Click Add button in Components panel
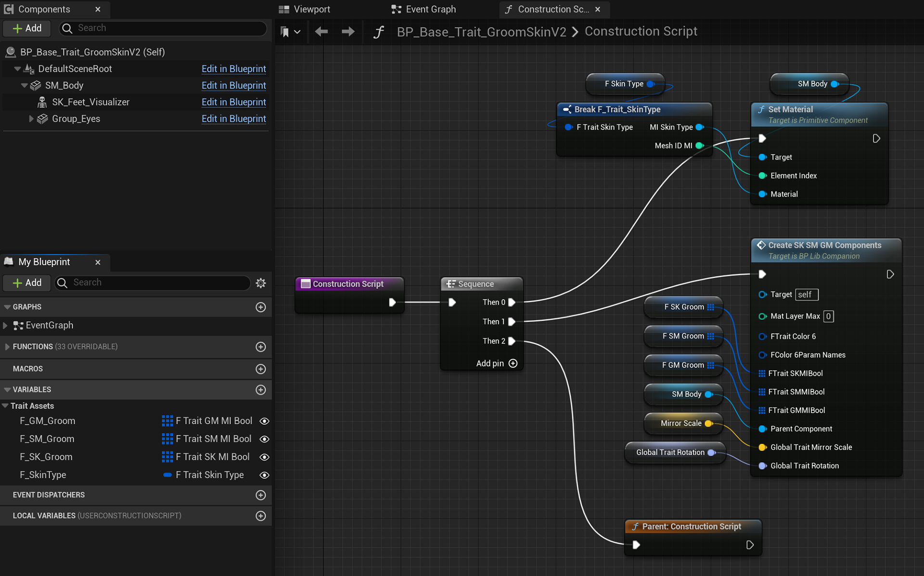The width and height of the screenshot is (924, 576). click(27, 28)
